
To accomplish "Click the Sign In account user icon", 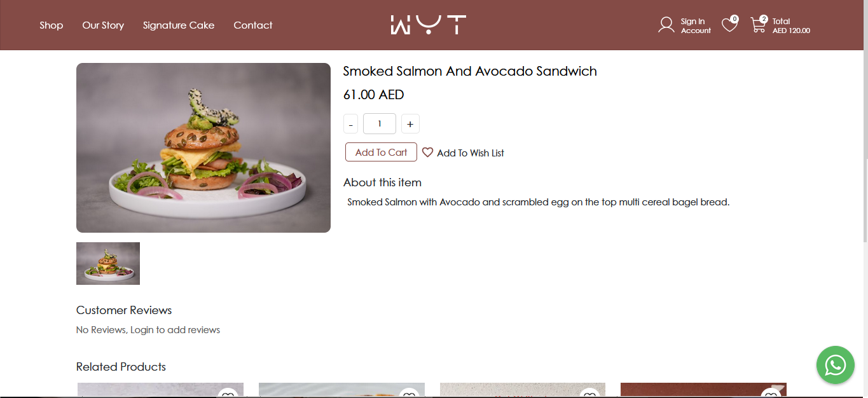I will tap(666, 25).
